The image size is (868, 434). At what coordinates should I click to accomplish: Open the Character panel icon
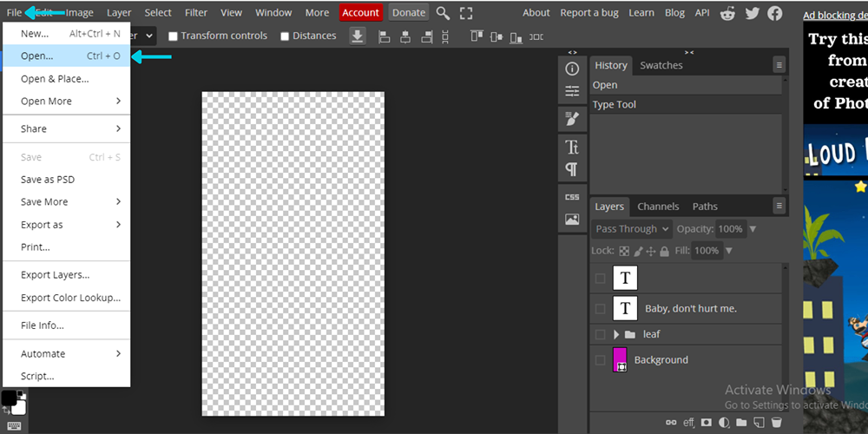coord(572,147)
